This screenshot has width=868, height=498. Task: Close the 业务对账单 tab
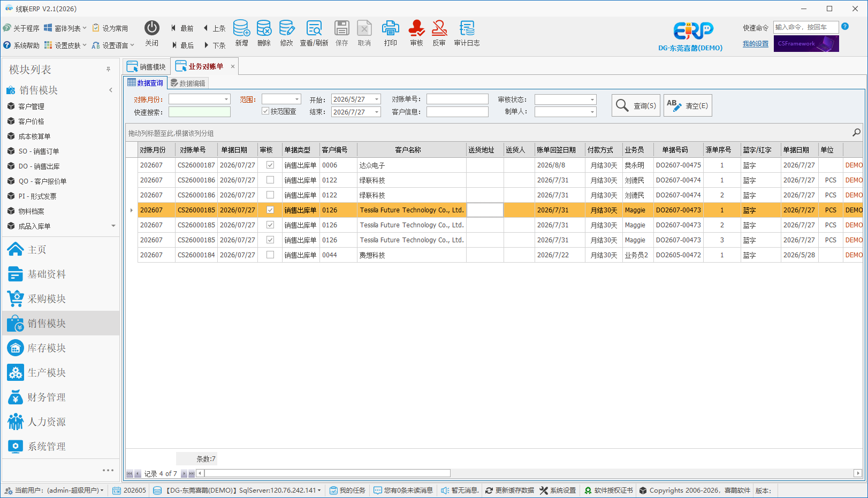(233, 66)
